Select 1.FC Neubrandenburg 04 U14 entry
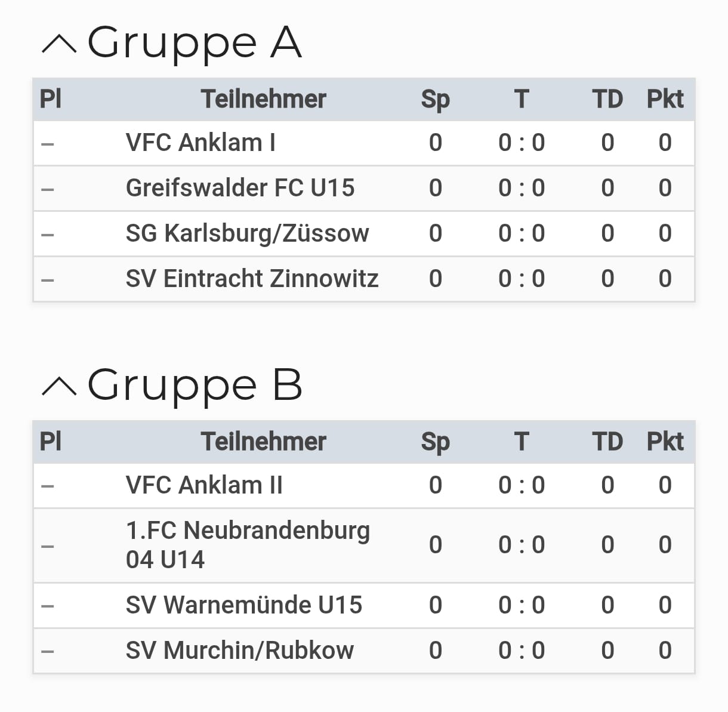728x712 pixels. coord(248,545)
